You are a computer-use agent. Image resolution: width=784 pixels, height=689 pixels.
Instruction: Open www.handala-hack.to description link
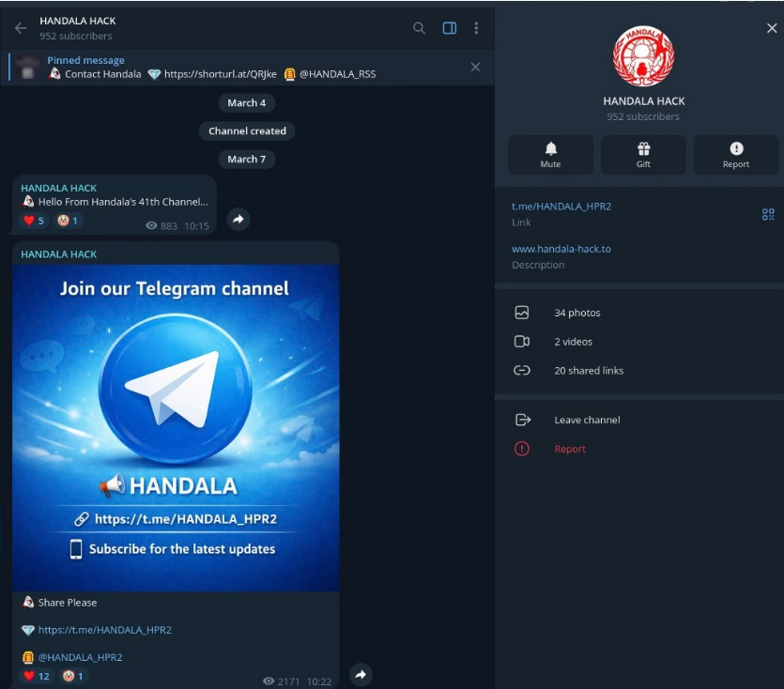pos(561,249)
